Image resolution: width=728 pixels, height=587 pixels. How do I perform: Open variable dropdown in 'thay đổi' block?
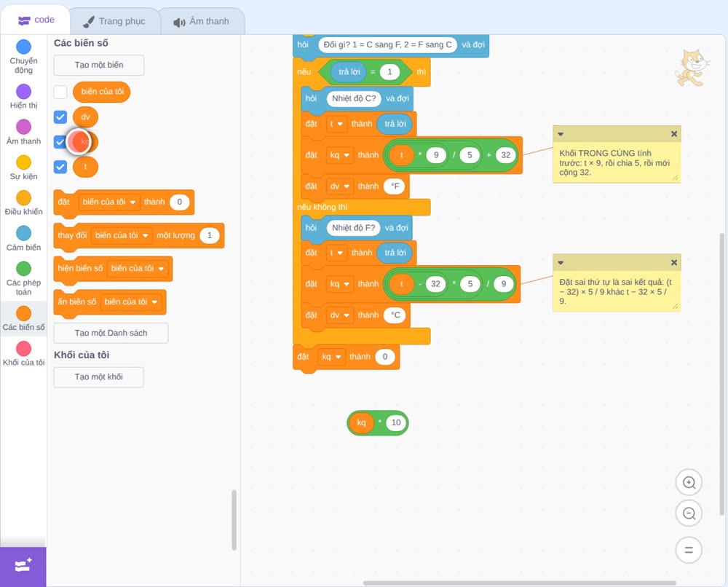tap(122, 235)
